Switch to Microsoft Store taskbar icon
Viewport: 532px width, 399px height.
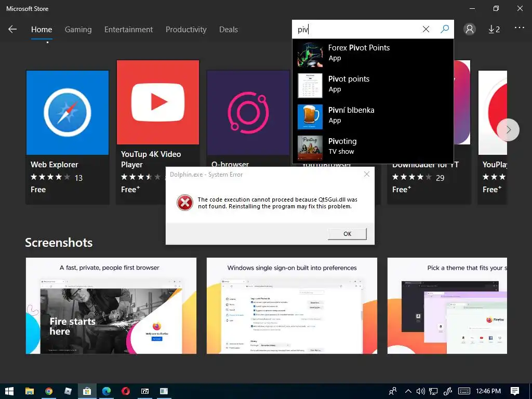pyautogui.click(x=87, y=391)
